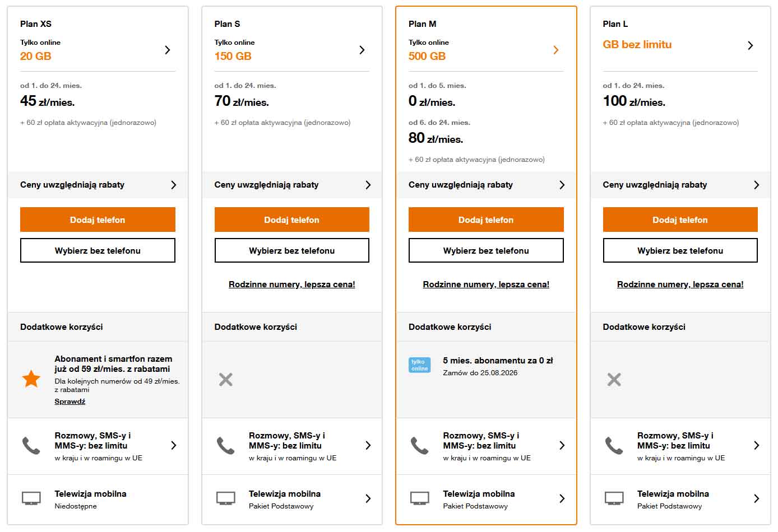This screenshot has height=532, width=778.
Task: Open 'GB bez limitu' details chevron in Plan L
Action: 750,45
